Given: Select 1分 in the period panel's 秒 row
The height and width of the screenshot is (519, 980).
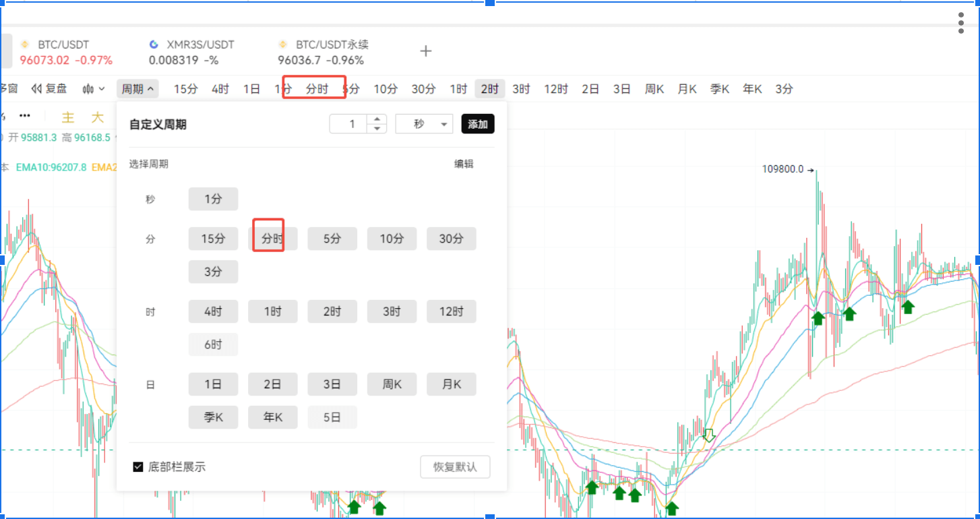Looking at the screenshot, I should point(213,199).
